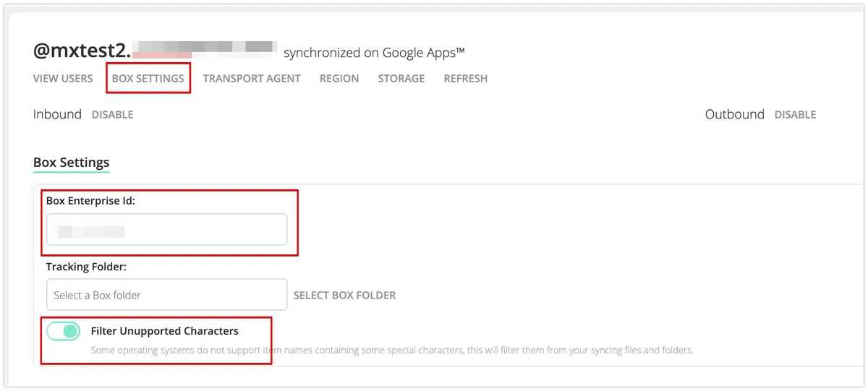The height and width of the screenshot is (391, 868).
Task: Click the REFRESH link
Action: (465, 78)
